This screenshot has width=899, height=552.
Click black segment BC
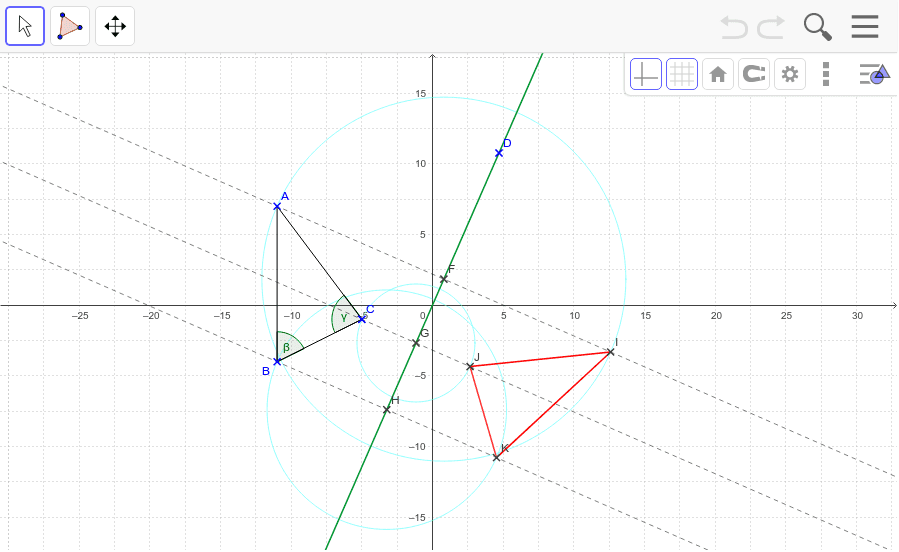(319, 340)
